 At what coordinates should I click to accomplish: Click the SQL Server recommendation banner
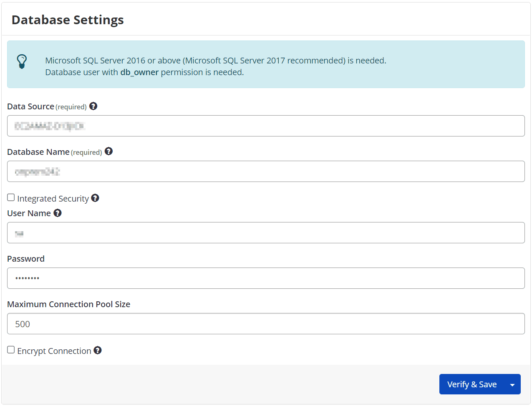point(266,64)
